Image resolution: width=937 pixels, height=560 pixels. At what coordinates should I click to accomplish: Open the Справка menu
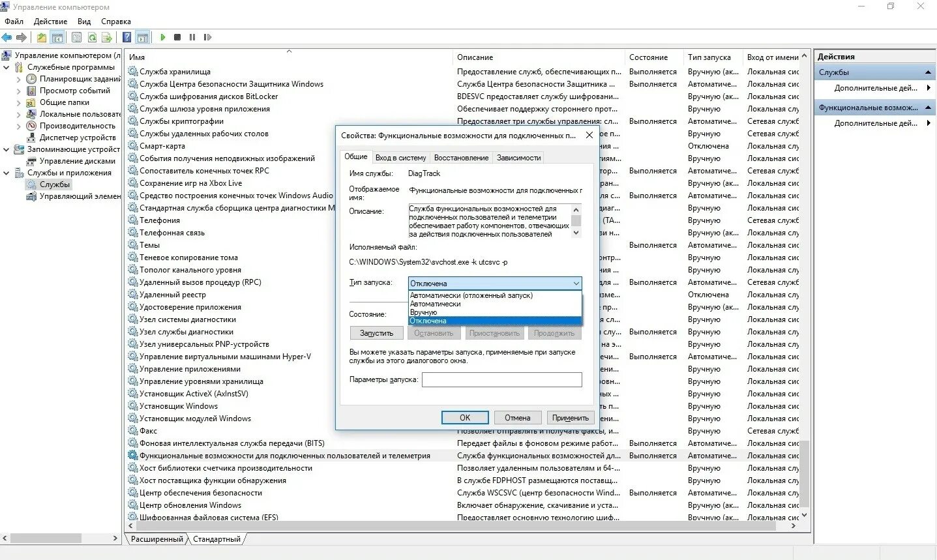click(x=116, y=22)
